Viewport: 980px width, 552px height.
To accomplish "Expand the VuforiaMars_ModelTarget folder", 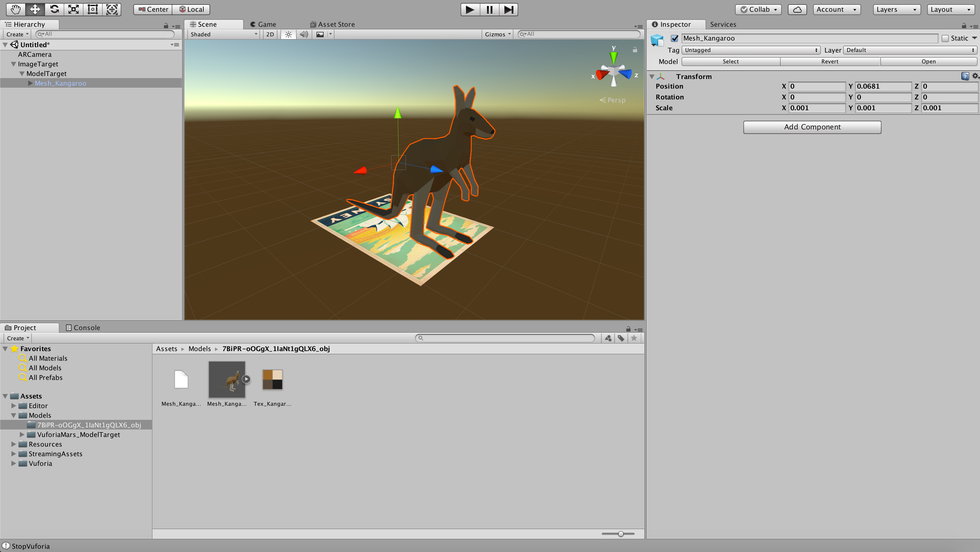I will (22, 434).
